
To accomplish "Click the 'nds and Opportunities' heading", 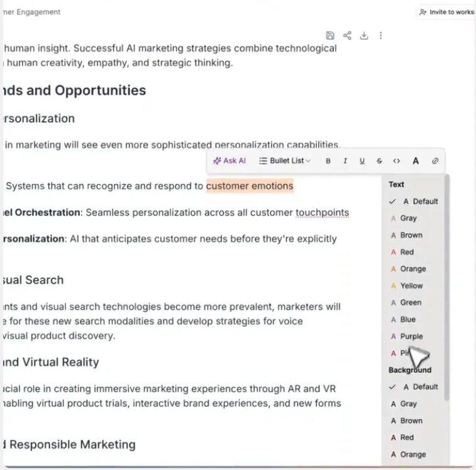I will coord(74,91).
